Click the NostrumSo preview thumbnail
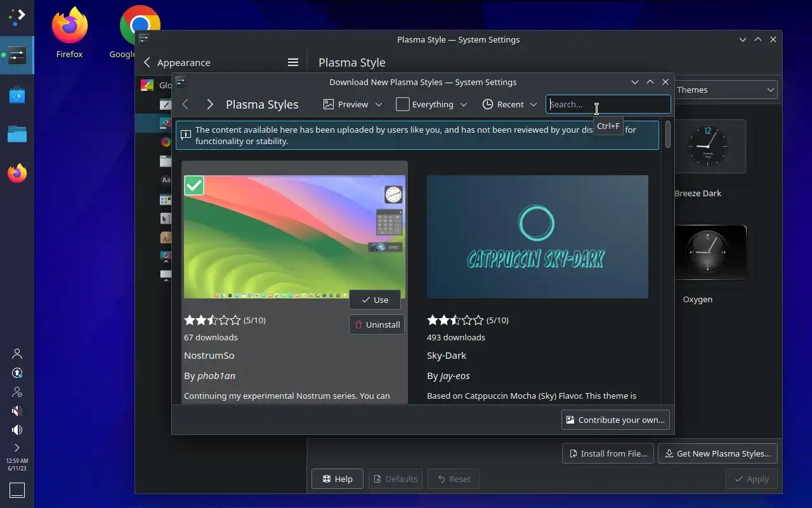The image size is (812, 508). (x=294, y=237)
